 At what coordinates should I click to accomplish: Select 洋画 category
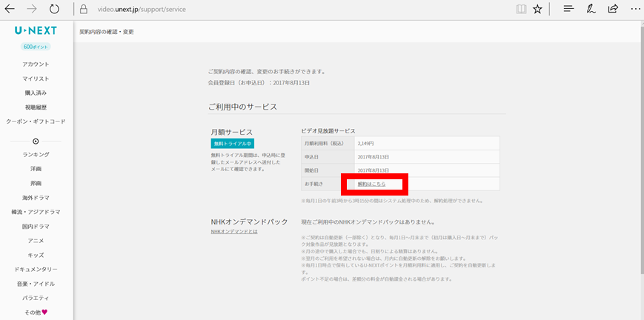point(36,169)
